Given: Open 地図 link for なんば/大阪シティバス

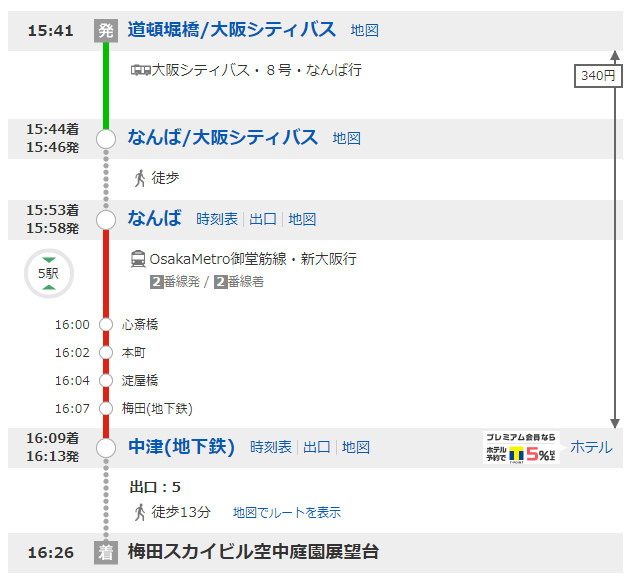Looking at the screenshot, I should click(346, 138).
